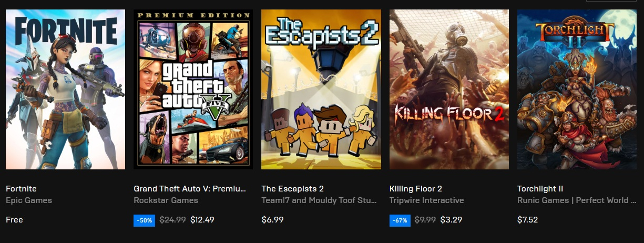Click the $3.29 sale price
Screen dimensions: 644x243
click(x=451, y=220)
